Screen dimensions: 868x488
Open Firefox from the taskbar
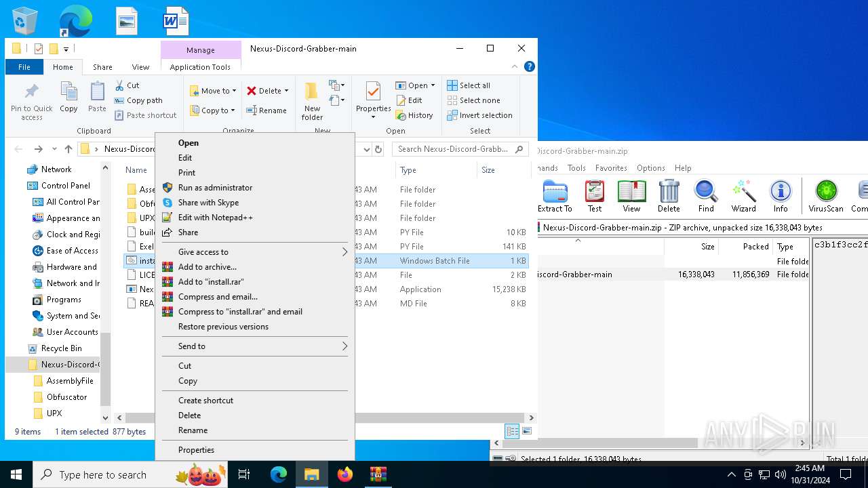tap(345, 474)
